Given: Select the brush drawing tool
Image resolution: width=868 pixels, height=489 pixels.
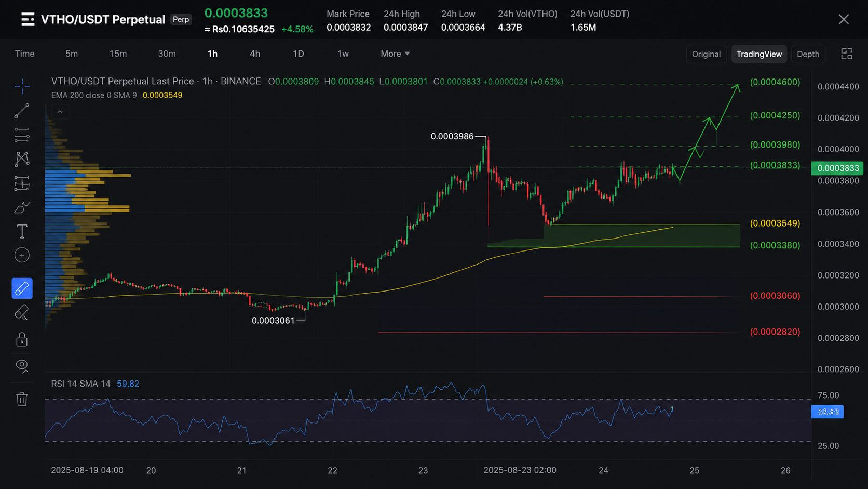Looking at the screenshot, I should point(22,207).
